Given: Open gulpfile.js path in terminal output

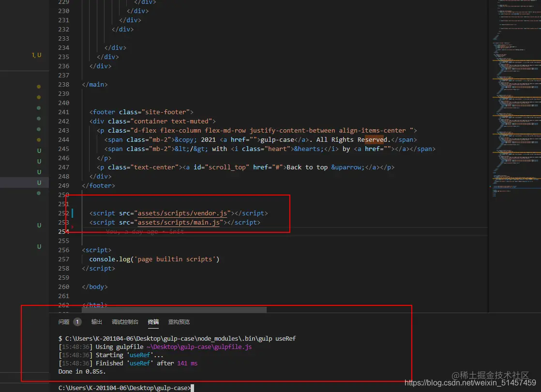Looking at the screenshot, I should click(x=199, y=347).
